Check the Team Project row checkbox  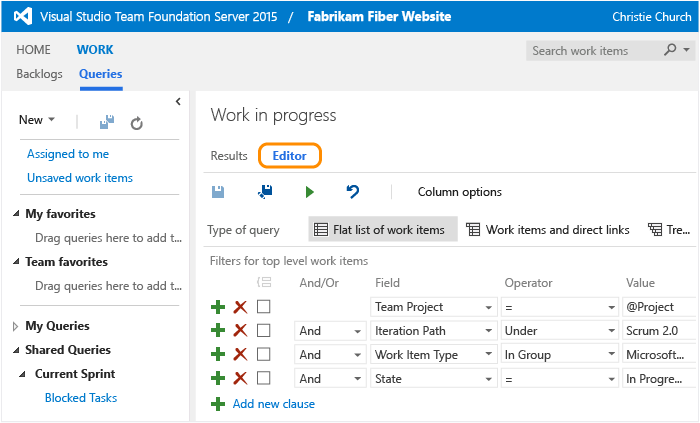pos(263,307)
